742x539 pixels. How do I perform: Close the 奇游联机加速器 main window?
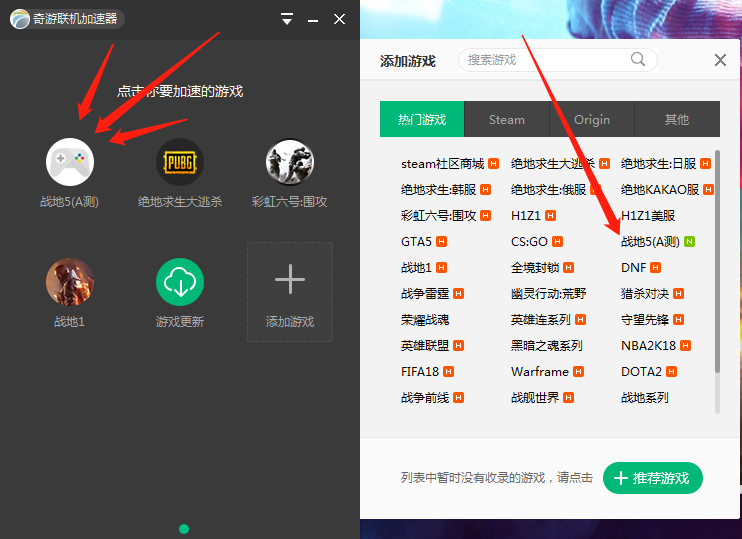pyautogui.click(x=339, y=19)
